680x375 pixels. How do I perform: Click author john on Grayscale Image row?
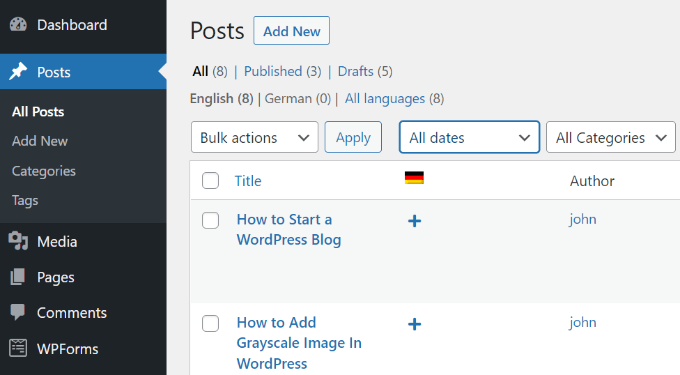pos(583,323)
